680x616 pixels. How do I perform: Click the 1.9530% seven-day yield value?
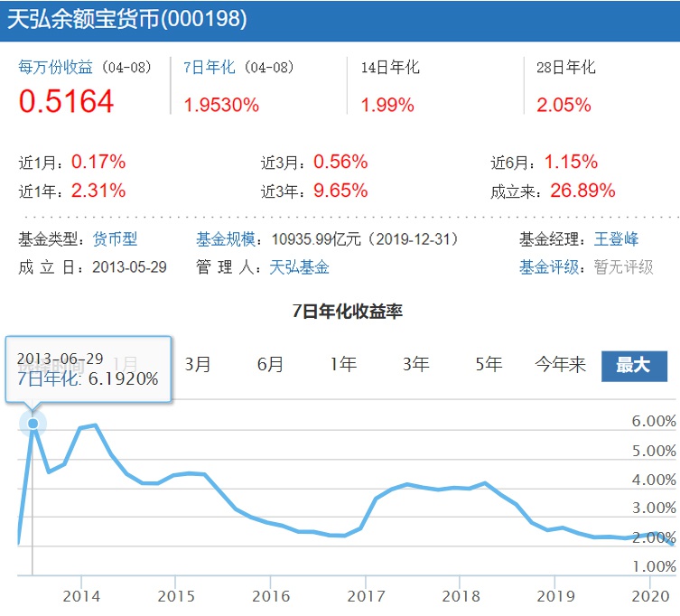coord(221,105)
